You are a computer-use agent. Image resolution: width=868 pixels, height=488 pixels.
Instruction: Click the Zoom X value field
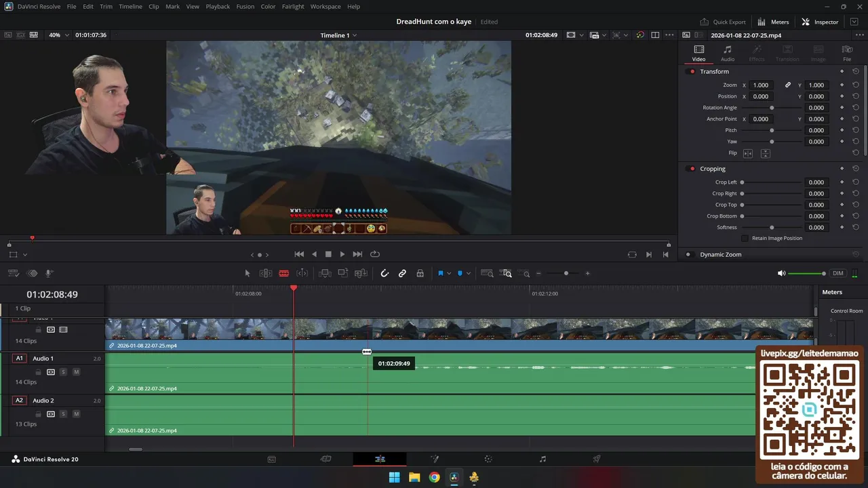[x=762, y=85]
